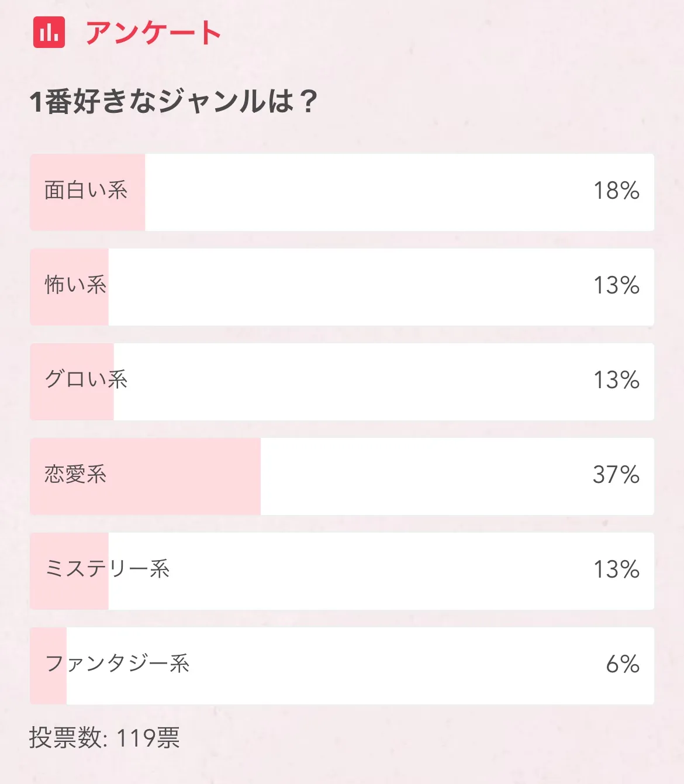The height and width of the screenshot is (784, 684).
Task: Vote for the 面白い系 option
Action: 86,191
